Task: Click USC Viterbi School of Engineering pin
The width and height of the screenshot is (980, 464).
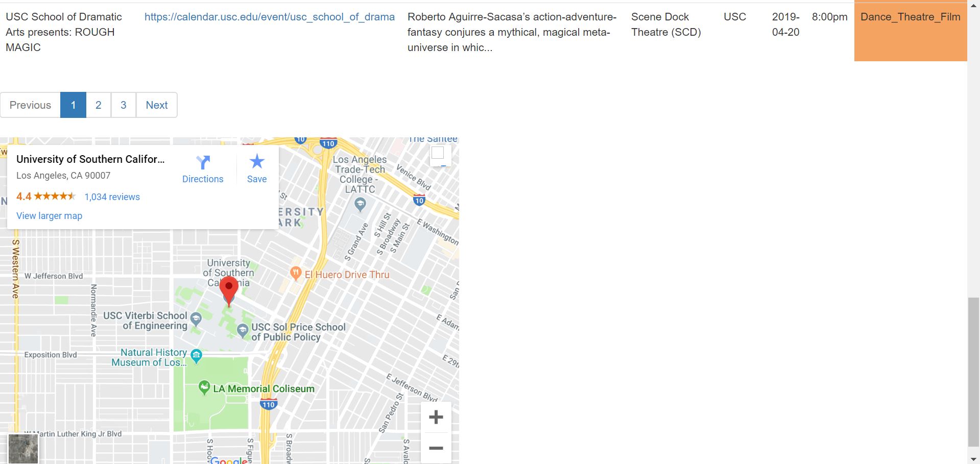Action: pos(196,320)
